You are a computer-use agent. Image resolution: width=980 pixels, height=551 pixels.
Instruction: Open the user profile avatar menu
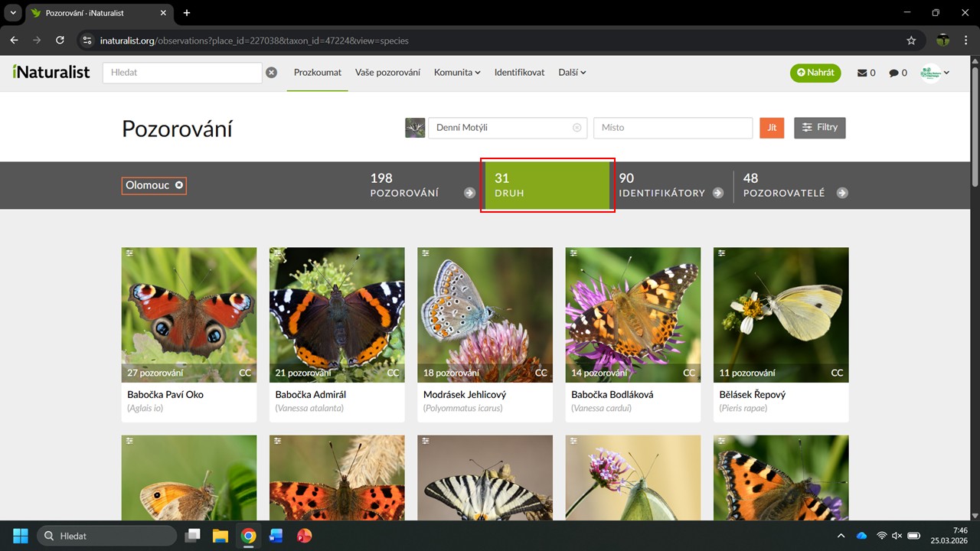coord(935,73)
